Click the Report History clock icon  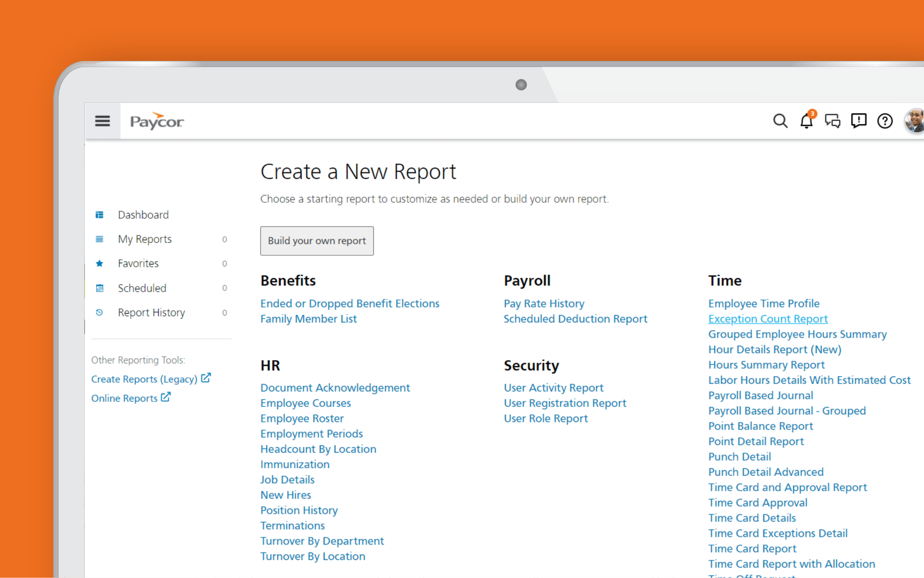pos(99,312)
